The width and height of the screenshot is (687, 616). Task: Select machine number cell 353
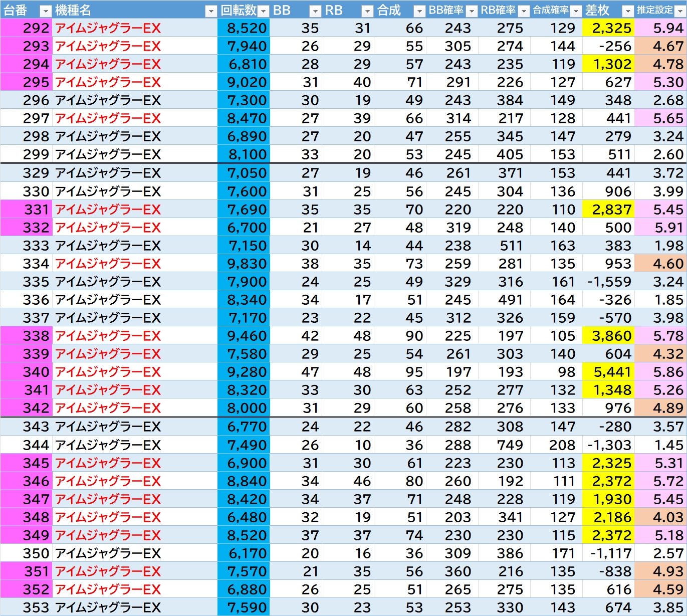[26, 607]
